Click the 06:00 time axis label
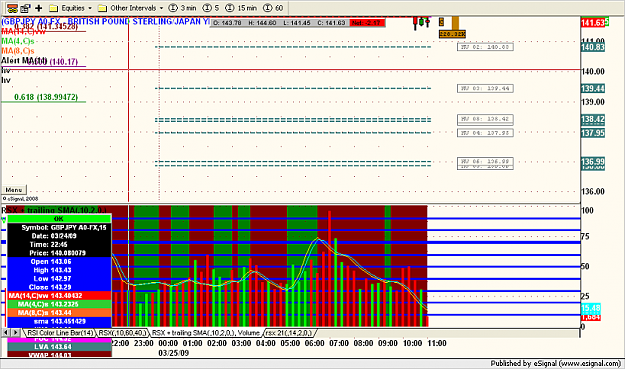Image resolution: width=625 pixels, height=369 pixels. (314, 343)
